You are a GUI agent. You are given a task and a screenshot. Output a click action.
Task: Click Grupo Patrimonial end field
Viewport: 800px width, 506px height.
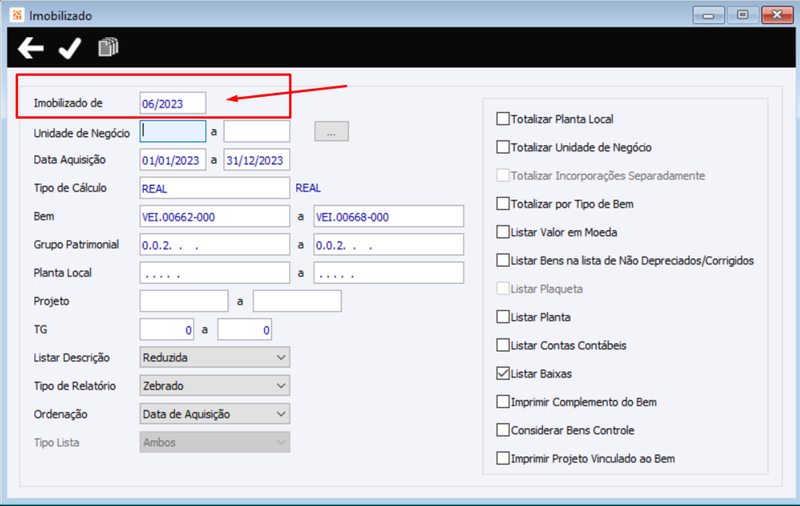[x=389, y=245]
